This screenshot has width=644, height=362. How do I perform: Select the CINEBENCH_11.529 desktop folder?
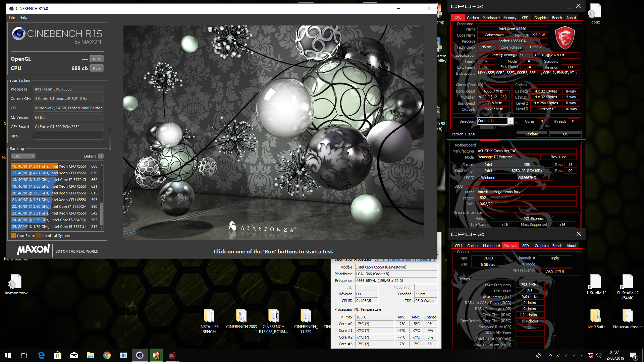pos(306,321)
